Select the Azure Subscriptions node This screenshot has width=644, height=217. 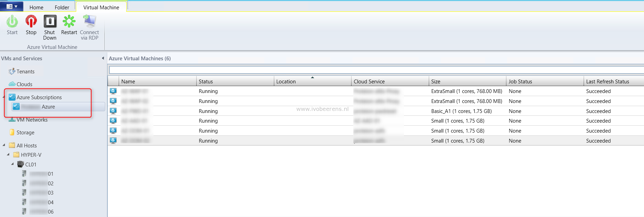coord(39,97)
